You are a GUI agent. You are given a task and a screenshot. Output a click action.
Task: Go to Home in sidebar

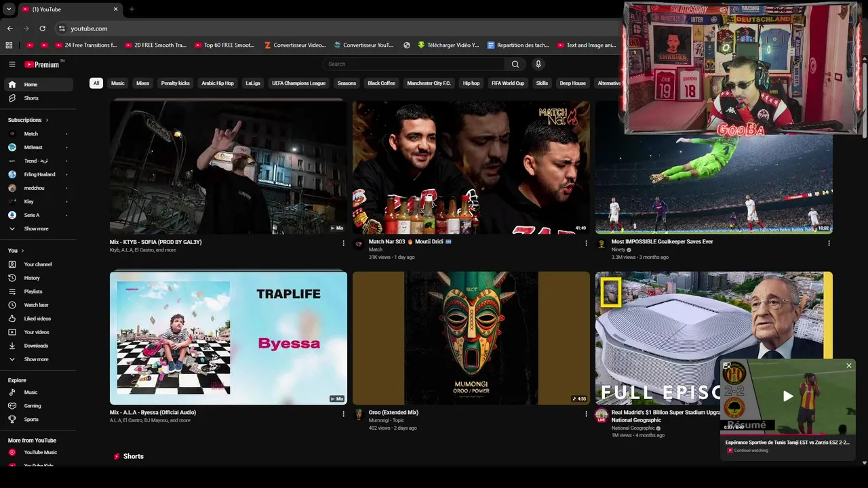(39, 85)
